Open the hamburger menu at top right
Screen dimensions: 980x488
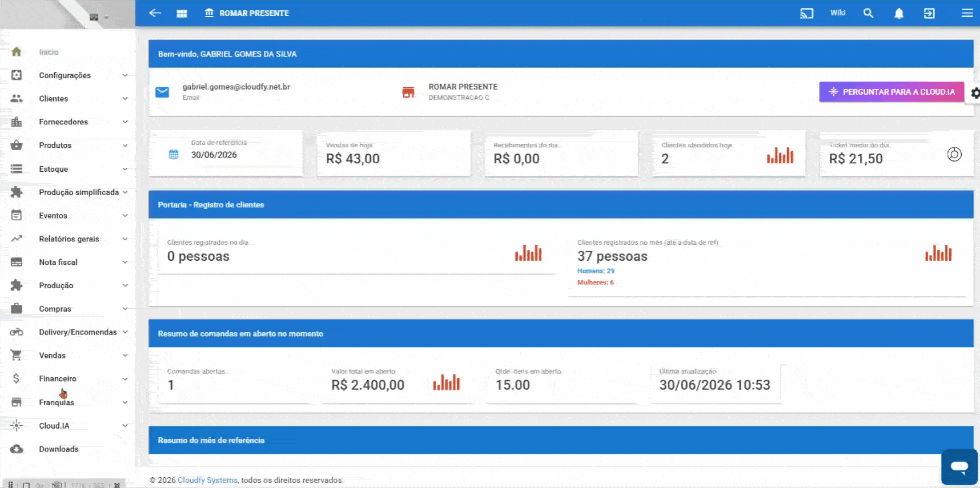pos(967,13)
